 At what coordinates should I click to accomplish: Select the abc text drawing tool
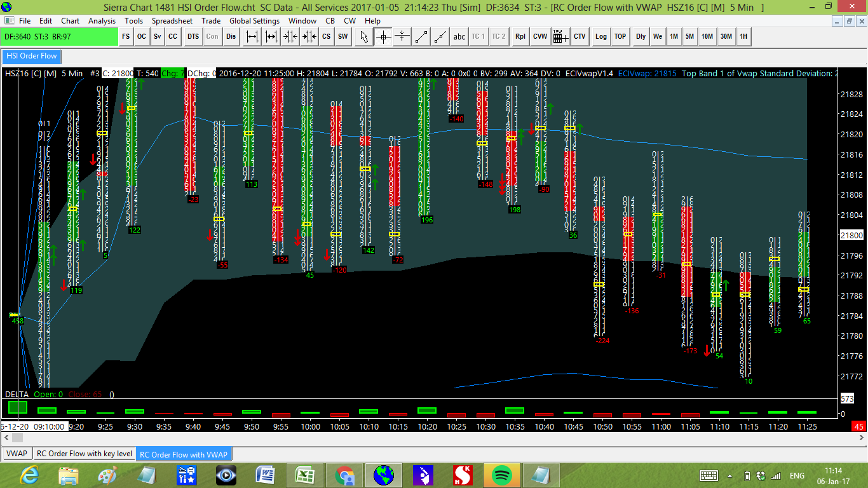coord(459,37)
